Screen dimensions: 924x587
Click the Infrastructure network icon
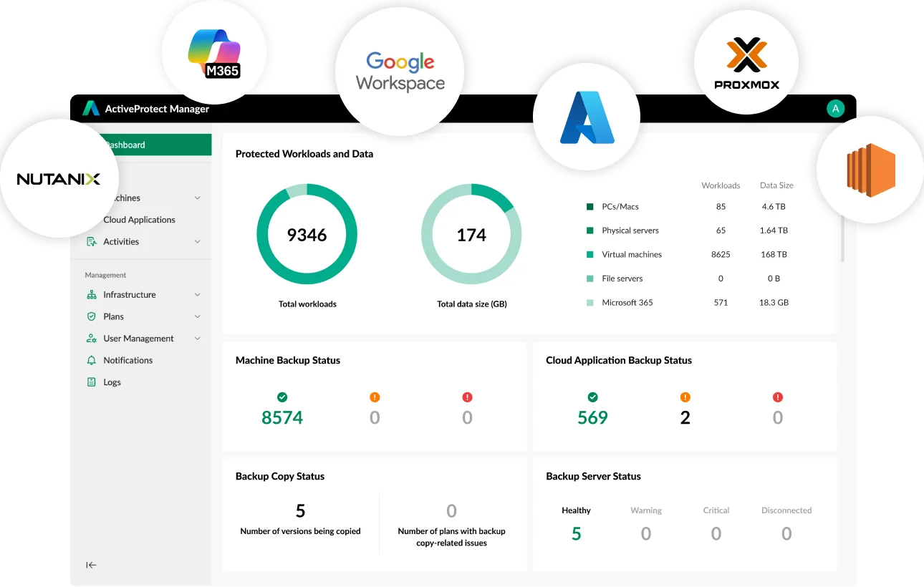pyautogui.click(x=91, y=295)
